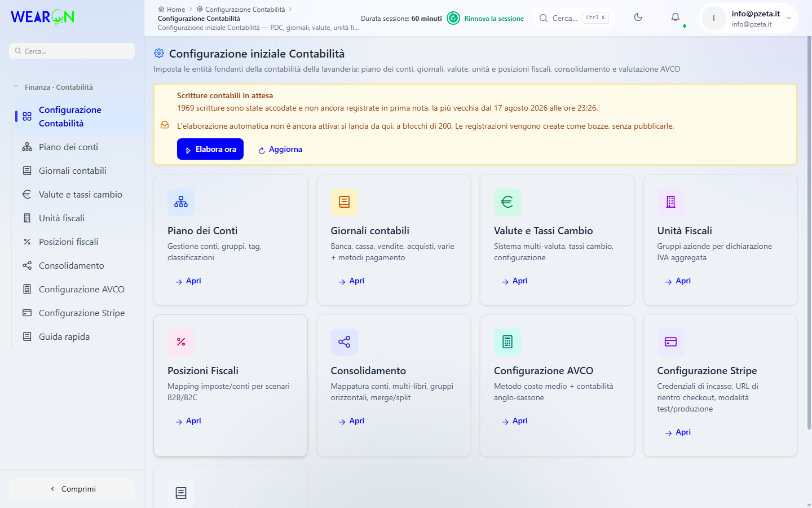Click the WEARON logo
The width and height of the screenshot is (812, 508).
point(43,17)
